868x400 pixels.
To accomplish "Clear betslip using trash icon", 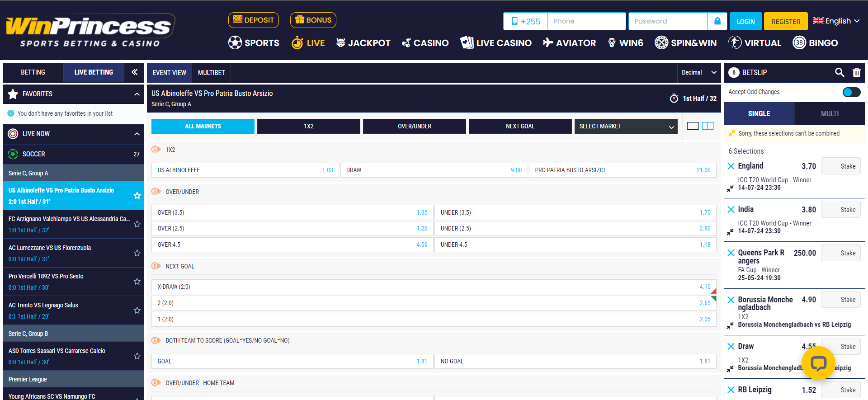I will pyautogui.click(x=856, y=72).
